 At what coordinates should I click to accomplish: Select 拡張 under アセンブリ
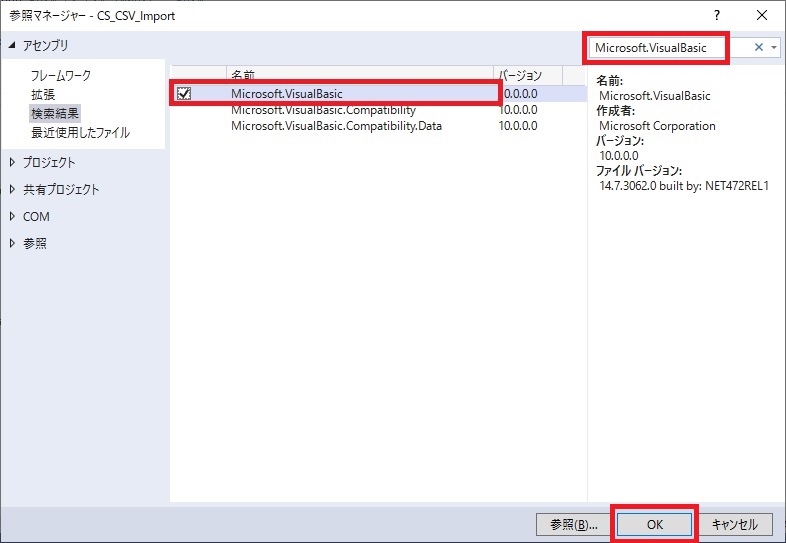pos(43,94)
